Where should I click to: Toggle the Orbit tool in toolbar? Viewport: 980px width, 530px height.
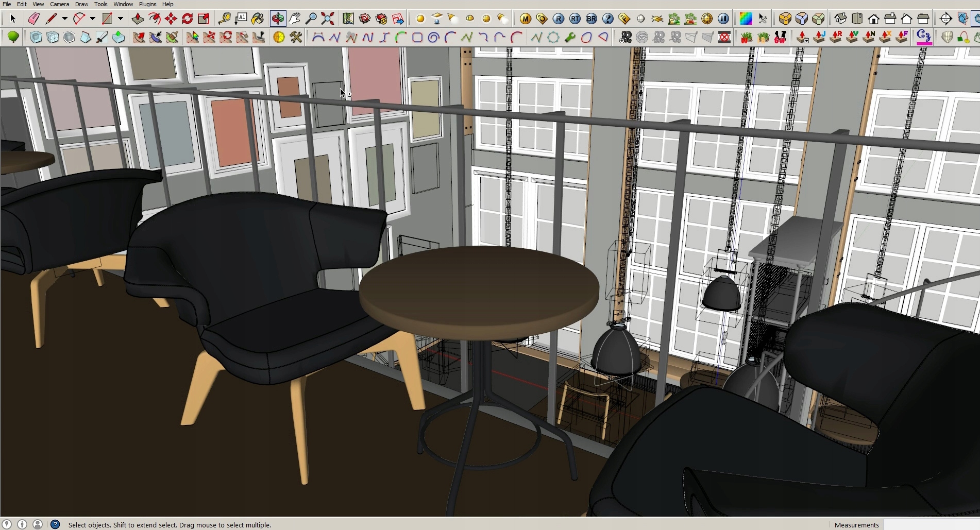(278, 19)
